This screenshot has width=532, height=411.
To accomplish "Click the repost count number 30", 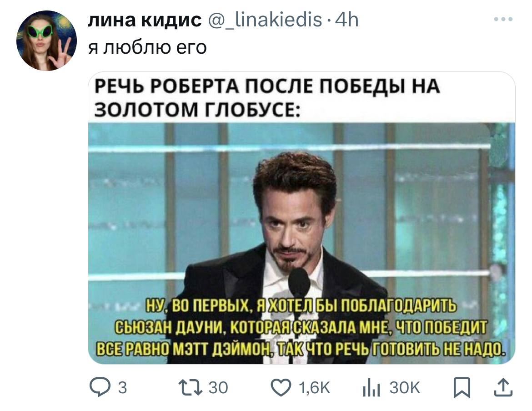I will click(x=218, y=388).
